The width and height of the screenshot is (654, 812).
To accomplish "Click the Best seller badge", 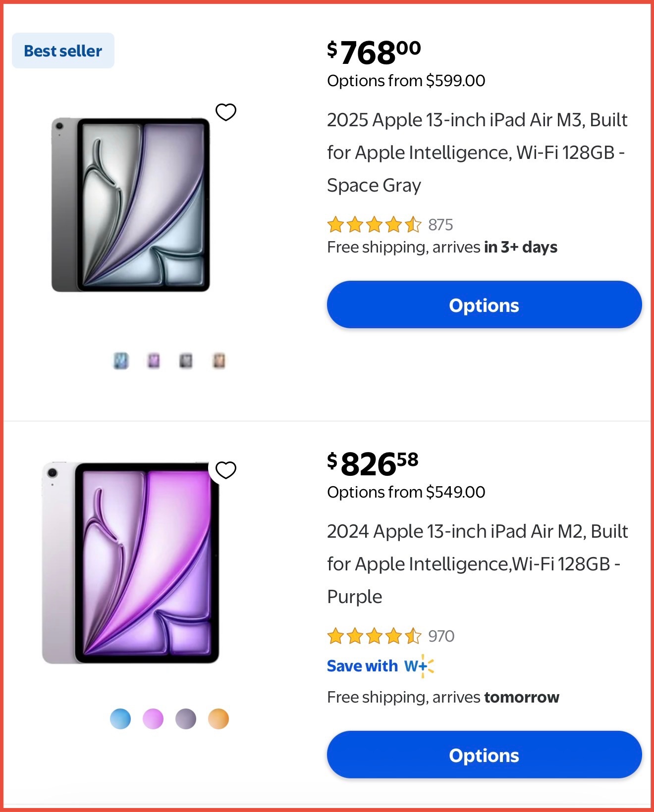I will click(x=63, y=51).
